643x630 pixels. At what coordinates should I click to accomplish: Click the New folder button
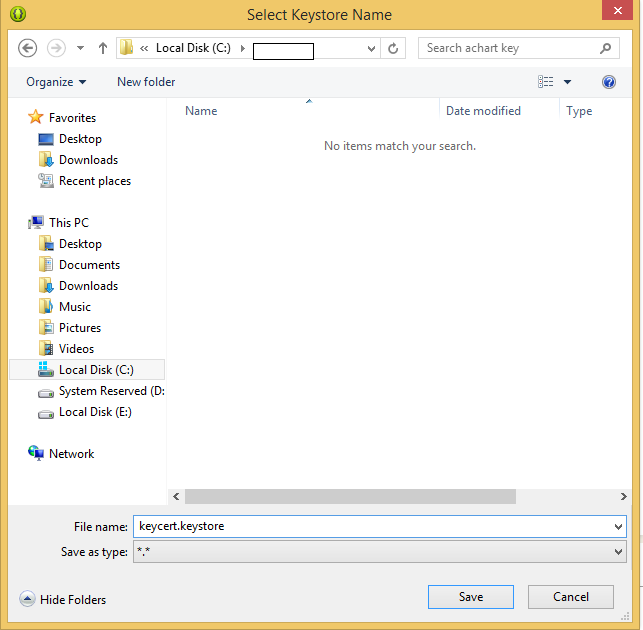pos(146,82)
